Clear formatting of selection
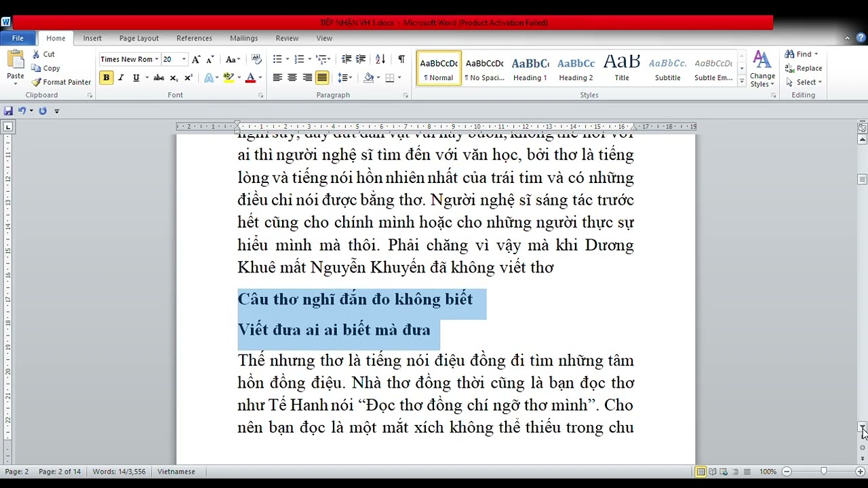The width and height of the screenshot is (868, 488). [256, 59]
